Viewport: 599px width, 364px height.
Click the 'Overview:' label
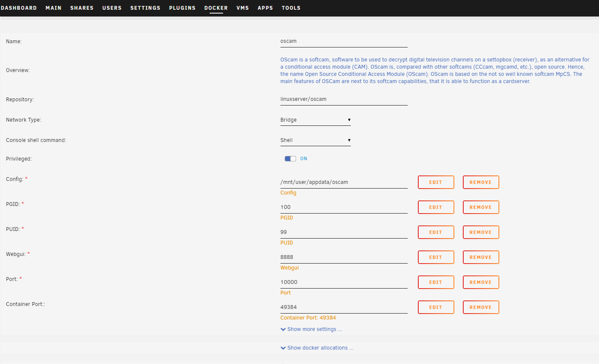coord(18,70)
